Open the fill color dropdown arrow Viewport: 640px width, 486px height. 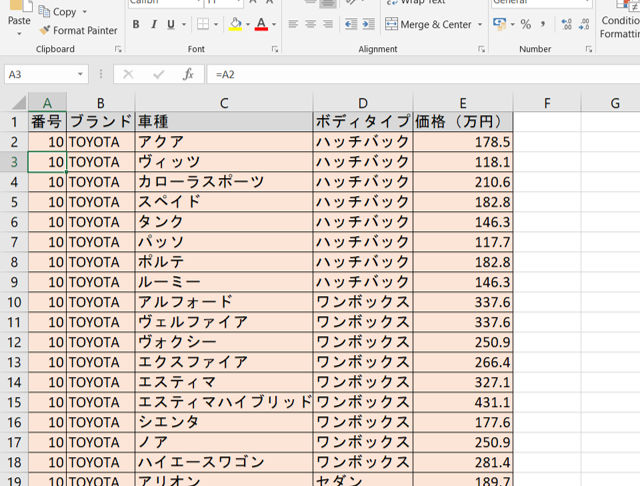coord(248,24)
